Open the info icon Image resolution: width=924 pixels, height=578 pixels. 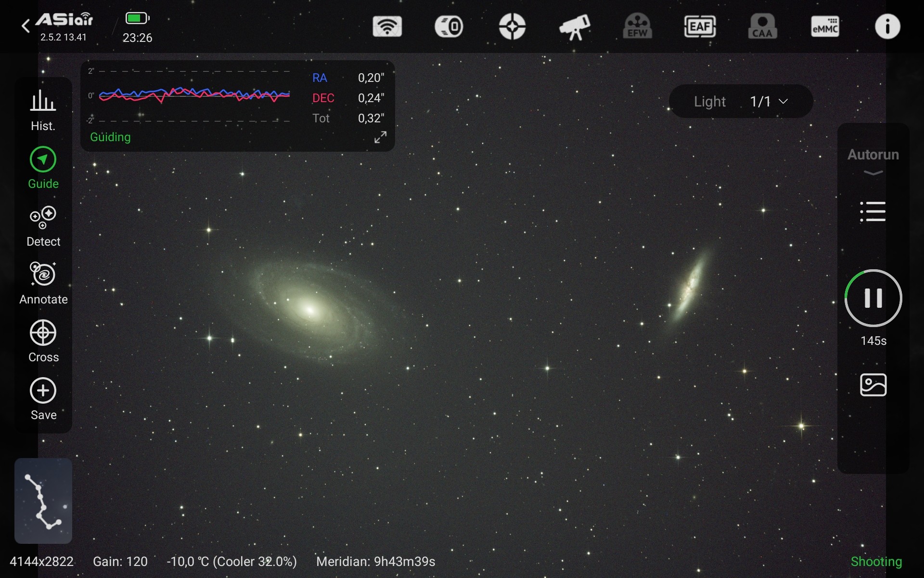[887, 26]
